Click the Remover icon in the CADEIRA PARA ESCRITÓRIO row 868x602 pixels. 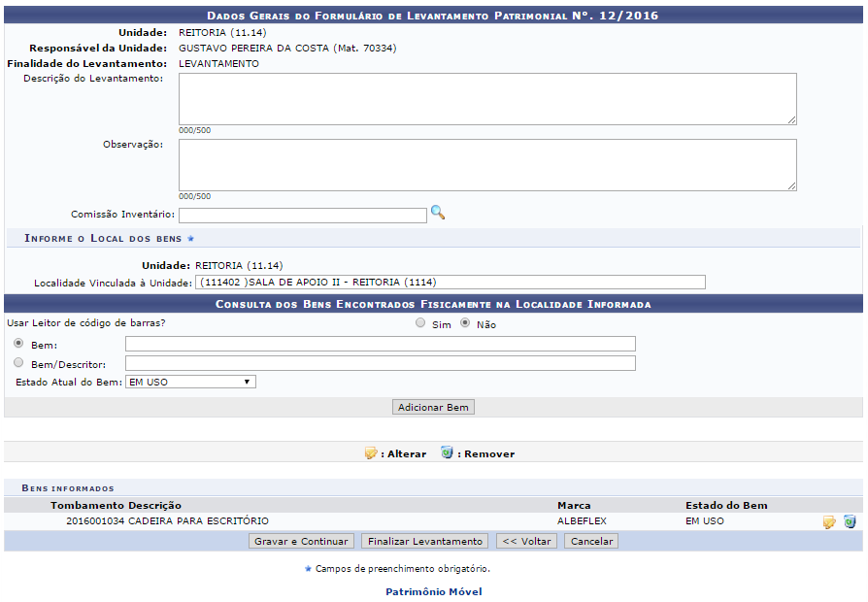(850, 522)
